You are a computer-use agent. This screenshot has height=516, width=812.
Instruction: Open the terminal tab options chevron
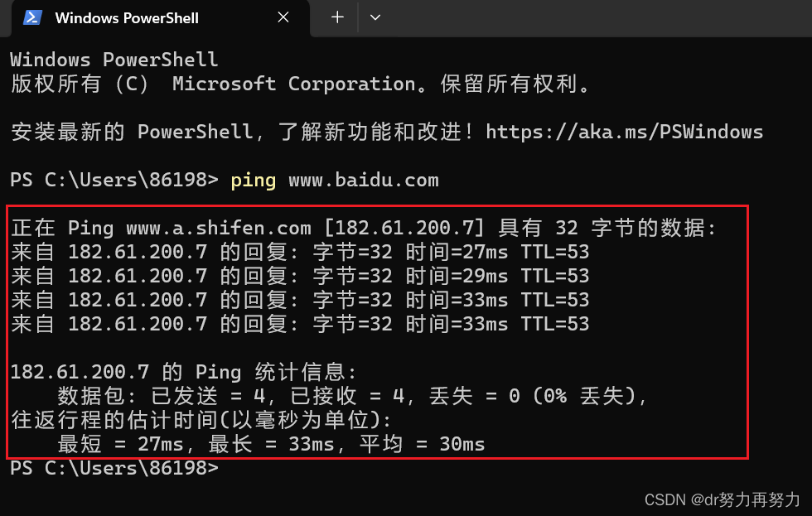(375, 17)
